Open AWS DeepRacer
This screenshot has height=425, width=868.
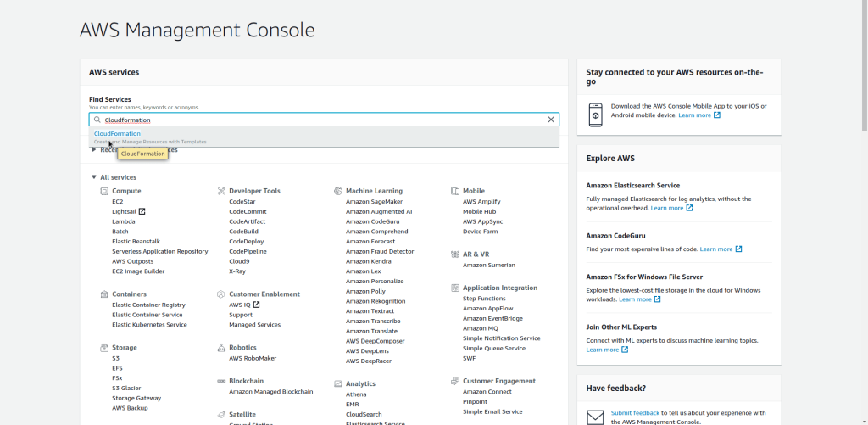coord(369,361)
